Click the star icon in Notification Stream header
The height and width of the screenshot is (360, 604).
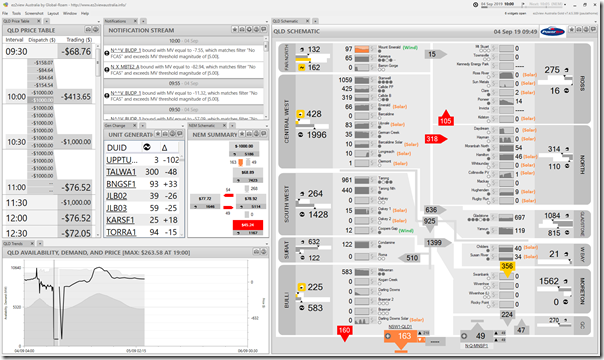[x=234, y=30]
